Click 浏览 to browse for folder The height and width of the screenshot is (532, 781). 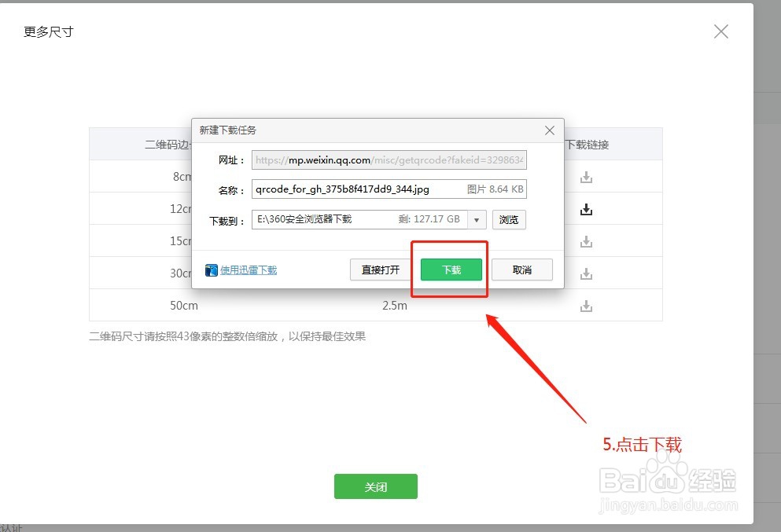[509, 219]
